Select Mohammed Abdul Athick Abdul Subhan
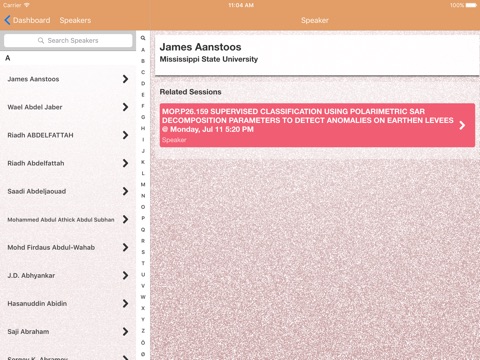Viewport: 480px width, 360px height. pos(68,219)
